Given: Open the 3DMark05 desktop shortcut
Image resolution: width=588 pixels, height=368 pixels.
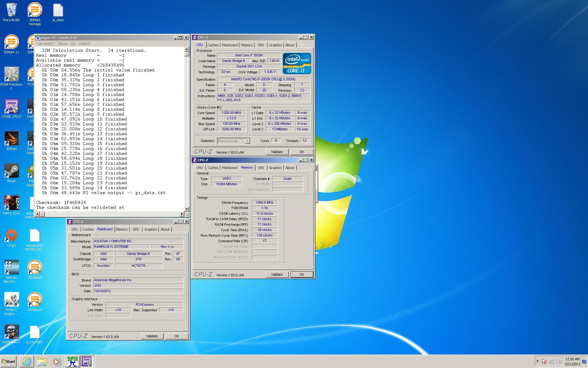Looking at the screenshot, I should (35, 270).
